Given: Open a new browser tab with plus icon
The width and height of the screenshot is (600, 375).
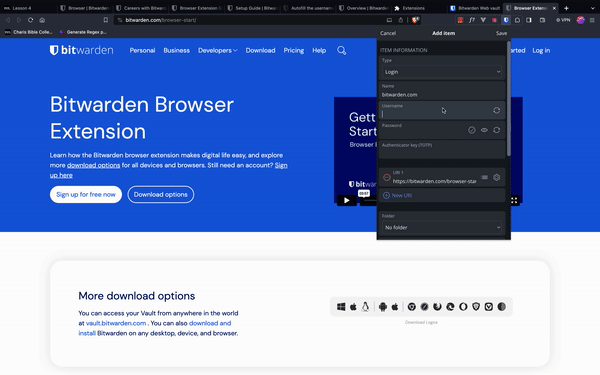Looking at the screenshot, I should coord(566,8).
